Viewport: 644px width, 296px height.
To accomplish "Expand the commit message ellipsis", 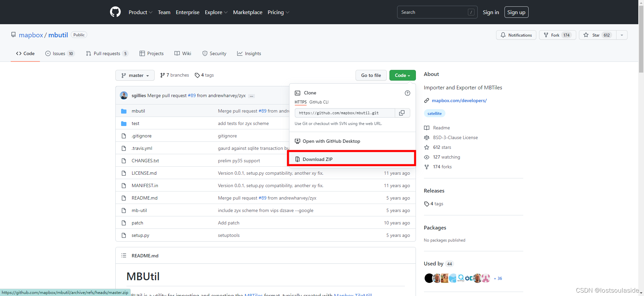I will 252,96.
